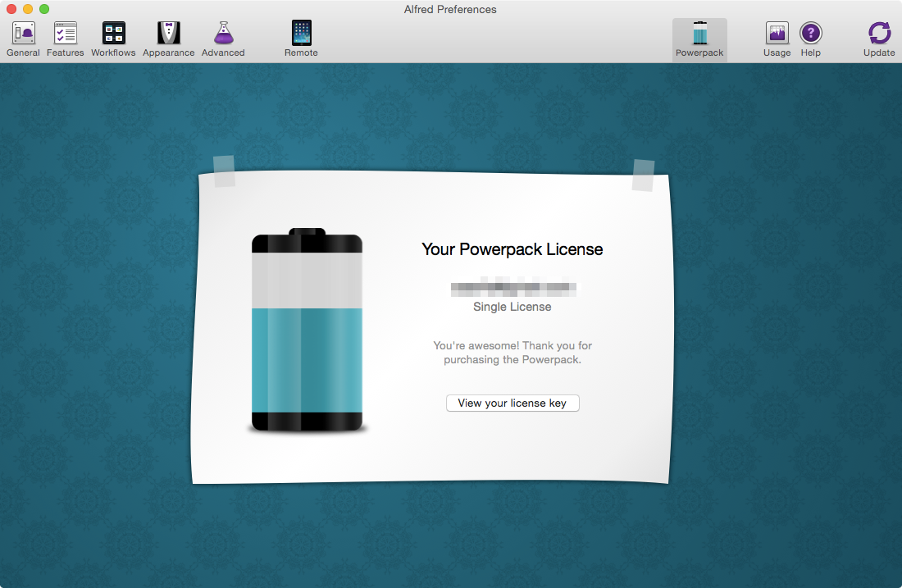Image resolution: width=902 pixels, height=588 pixels.
Task: Click the thank you message text
Action: point(512,352)
